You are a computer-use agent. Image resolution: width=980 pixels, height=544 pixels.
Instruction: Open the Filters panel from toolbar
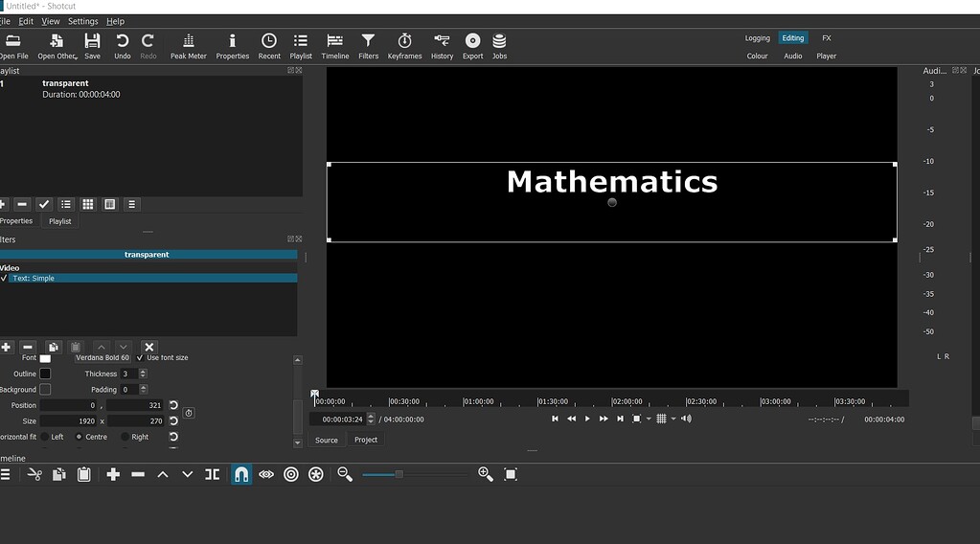[x=368, y=45]
